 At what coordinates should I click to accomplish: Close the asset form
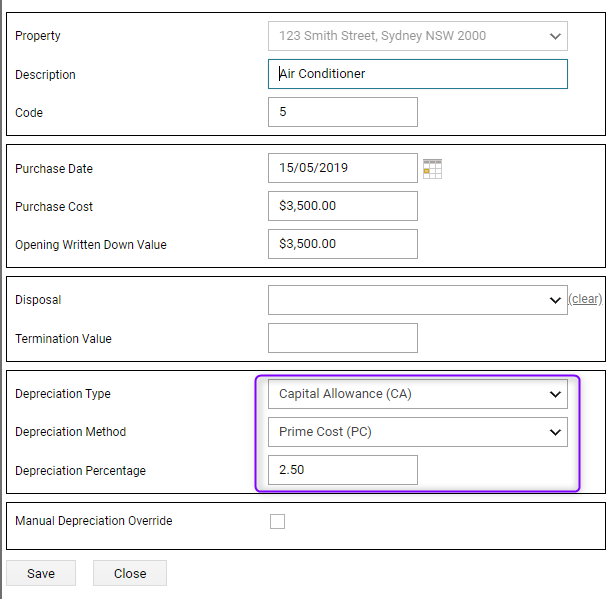pyautogui.click(x=130, y=573)
